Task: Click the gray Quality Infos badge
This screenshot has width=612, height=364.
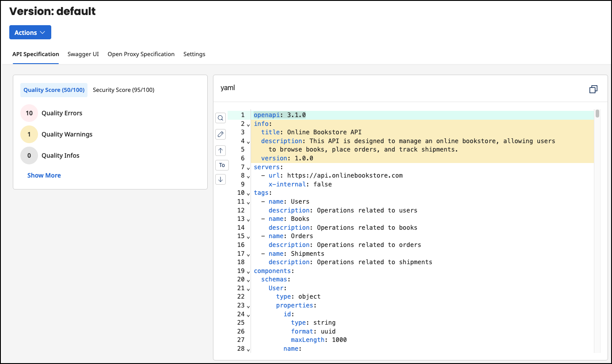Action: [x=29, y=155]
